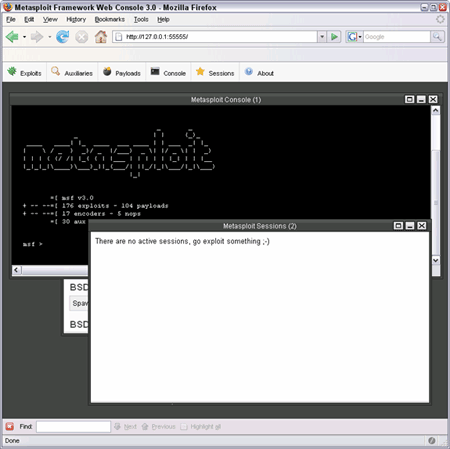
Task: Maximize the Metasploit Sessions window
Action: (398, 226)
